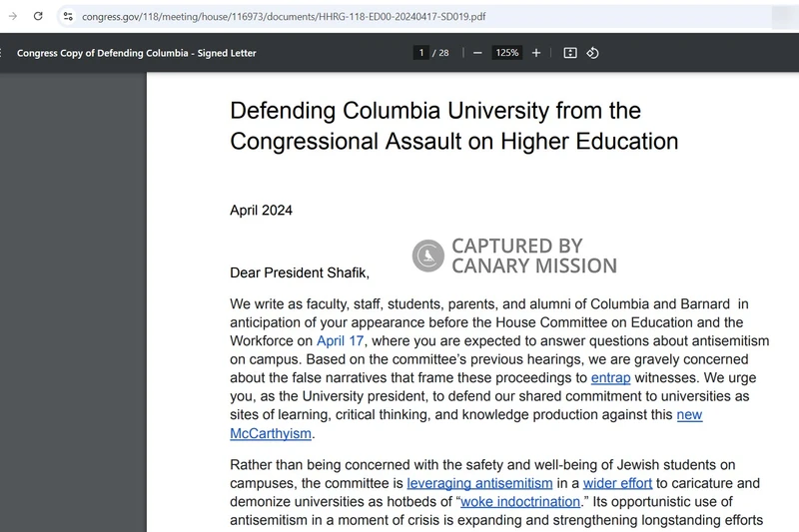Click the "leveraging antisemitism" link
This screenshot has height=532, width=799.
[479, 483]
